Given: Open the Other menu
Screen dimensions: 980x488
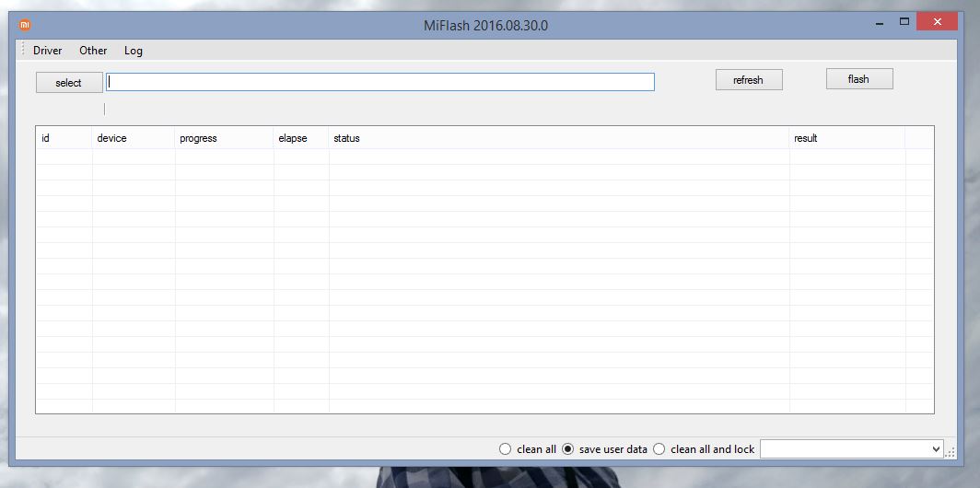Looking at the screenshot, I should pyautogui.click(x=93, y=51).
